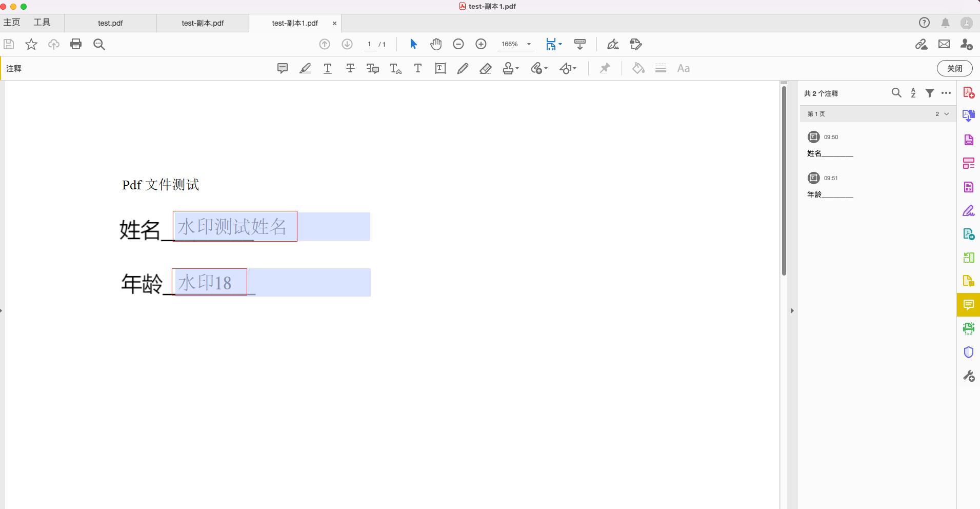
Task: Toggle the keep tool selected pin
Action: click(x=605, y=68)
